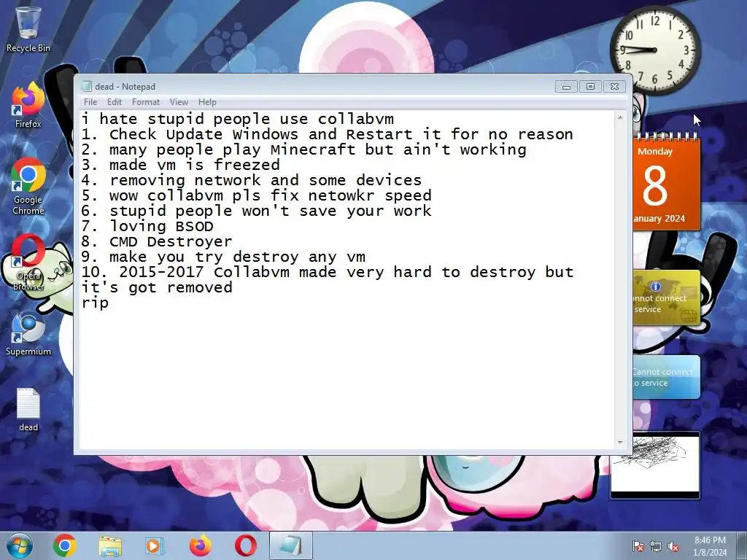Open the Recycle Bin desktop icon
Viewport: 747px width, 560px height.
tap(28, 29)
